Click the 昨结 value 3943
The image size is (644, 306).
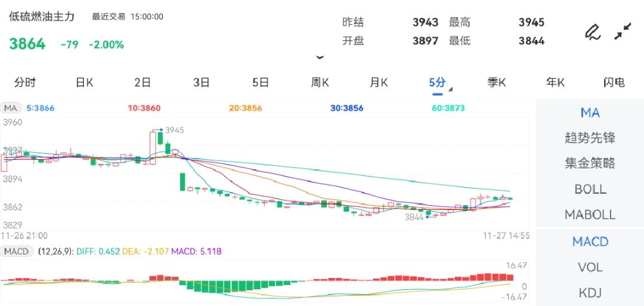426,22
